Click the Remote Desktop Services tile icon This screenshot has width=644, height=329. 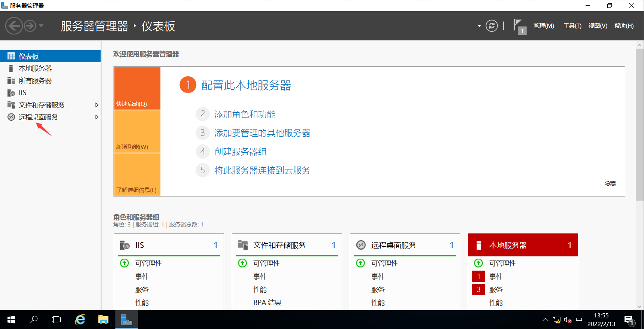[x=361, y=245]
